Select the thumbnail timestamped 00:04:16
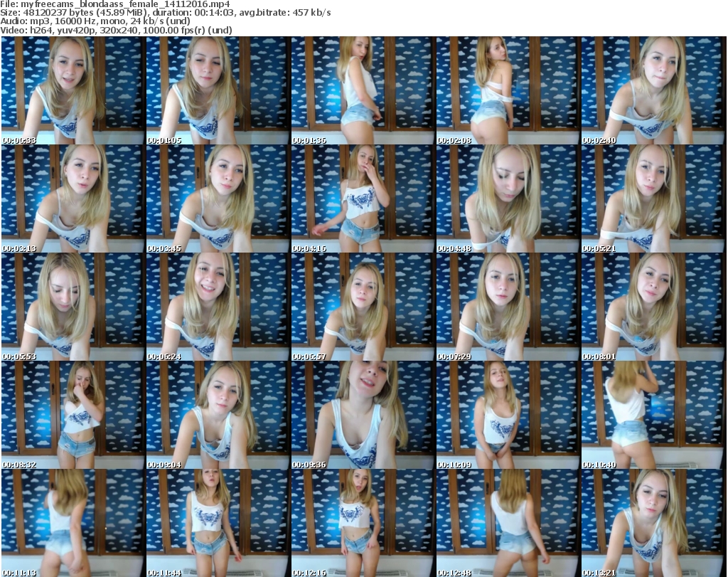728x577 pixels. 363,198
